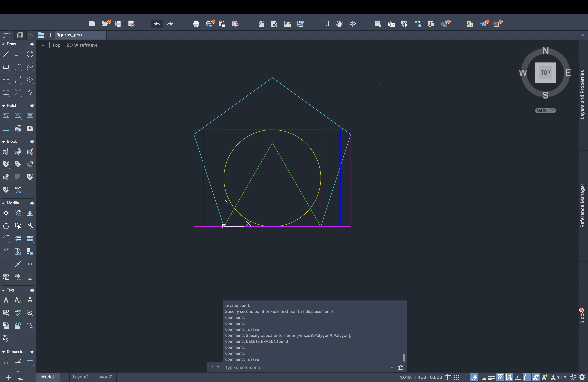
Task: Switch to the Layout1 tab
Action: pos(81,377)
